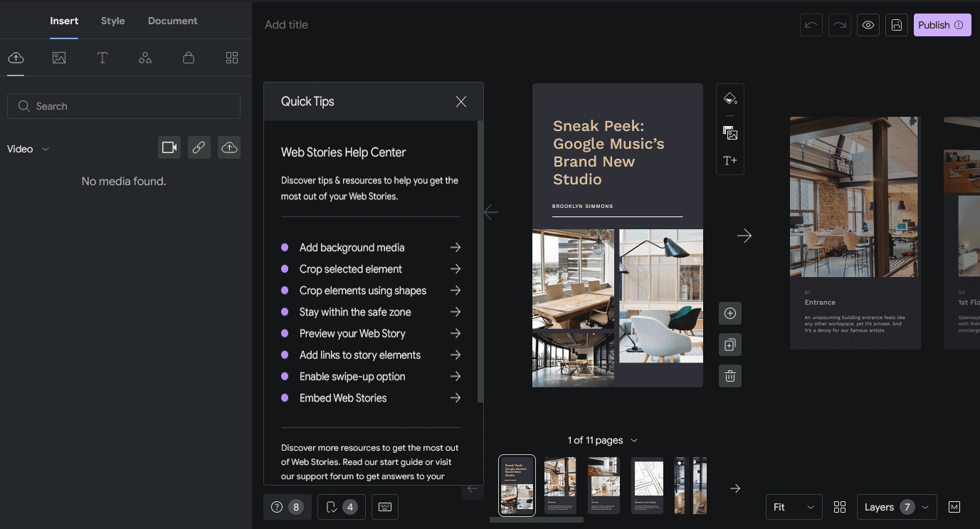Click the insert background media icon

coord(730,133)
